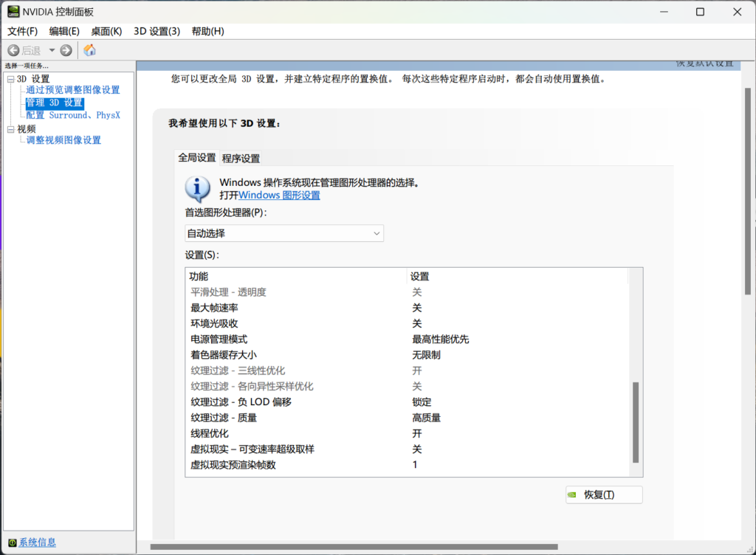Open the Windows 图形设置 link
The width and height of the screenshot is (756, 555).
(279, 196)
